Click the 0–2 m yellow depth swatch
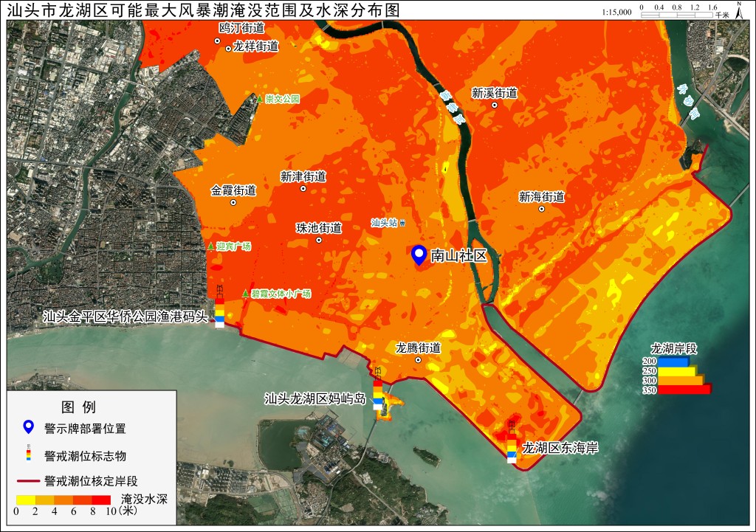This screenshot has width=756, height=532. point(26,500)
